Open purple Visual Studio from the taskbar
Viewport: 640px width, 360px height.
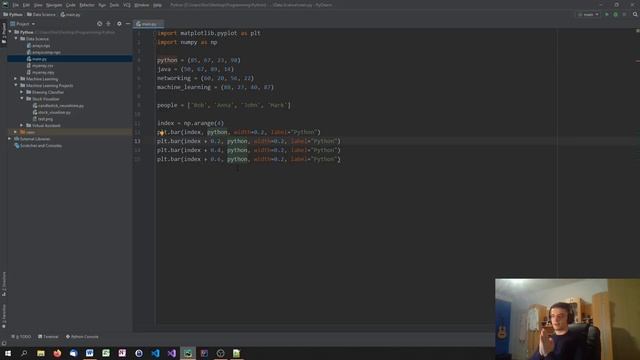pyautogui.click(x=172, y=353)
